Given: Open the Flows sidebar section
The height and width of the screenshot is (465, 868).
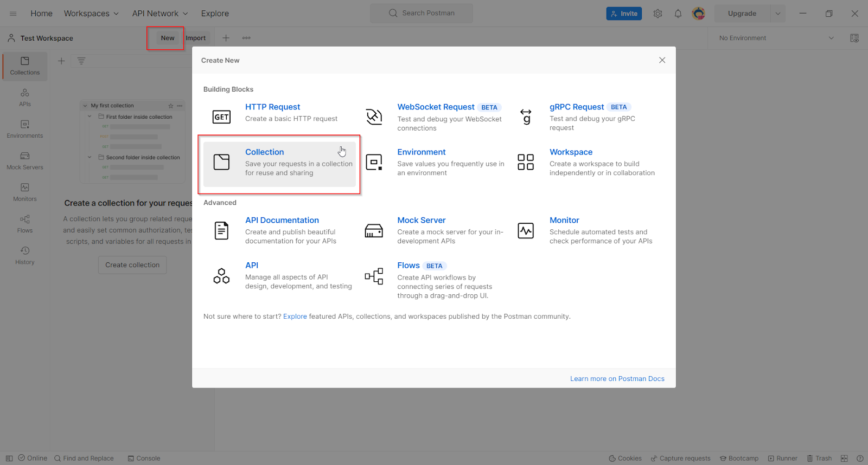Looking at the screenshot, I should (x=25, y=223).
